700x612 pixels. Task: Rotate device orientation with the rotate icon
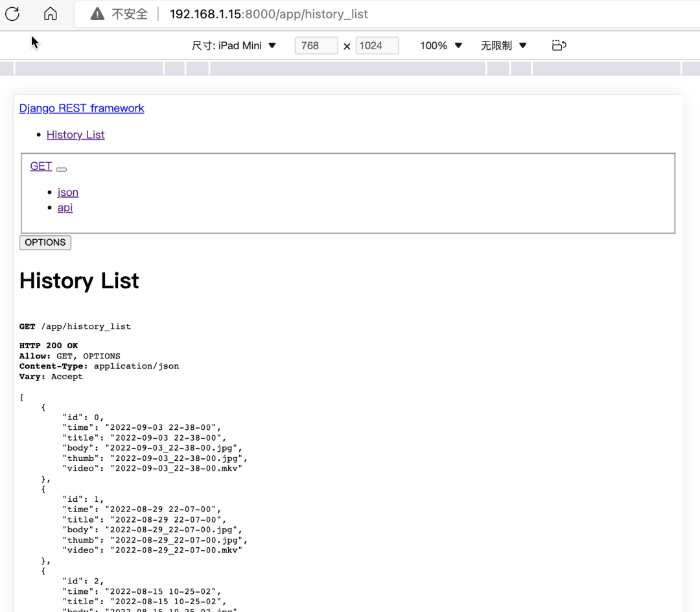(x=559, y=45)
